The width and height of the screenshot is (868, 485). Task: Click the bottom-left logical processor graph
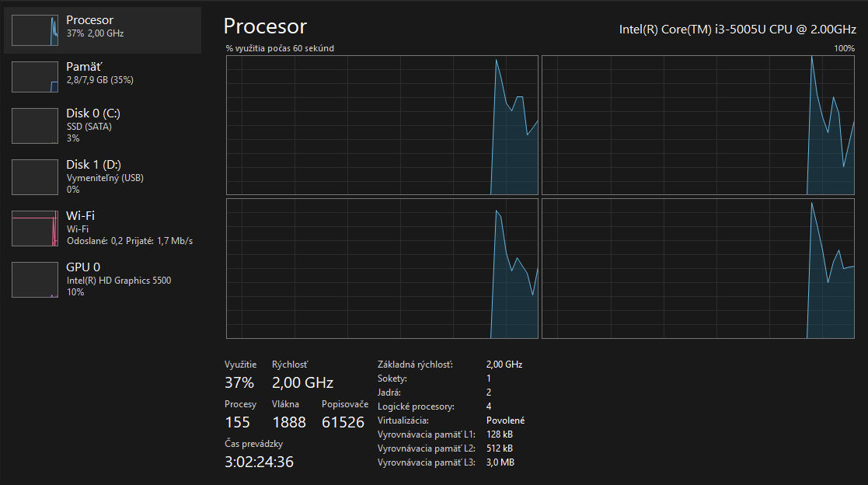[382, 268]
